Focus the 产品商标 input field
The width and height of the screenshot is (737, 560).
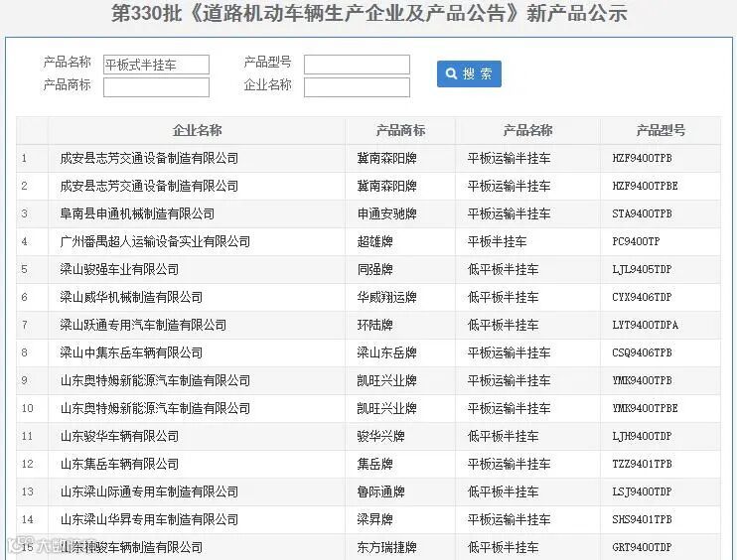pos(156,87)
